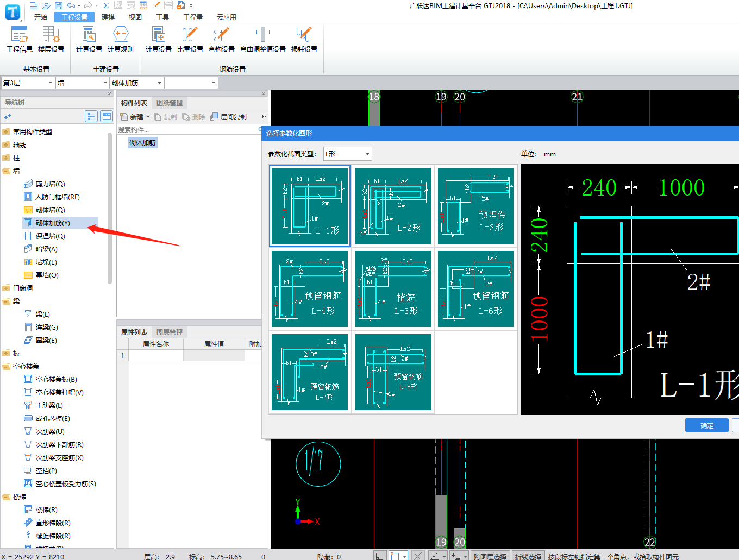This screenshot has height=560, width=739.
Task: Click the sigma summary calculation icon
Action: 106,5
